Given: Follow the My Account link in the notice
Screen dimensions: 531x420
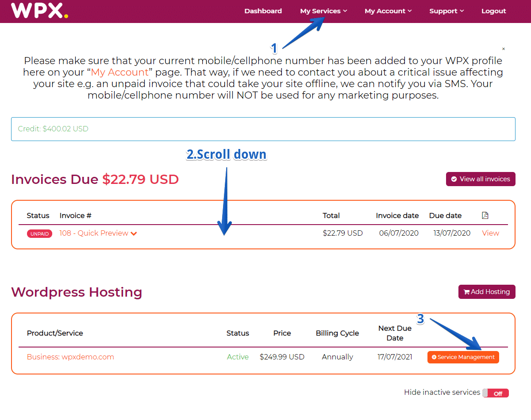Looking at the screenshot, I should pyautogui.click(x=120, y=72).
